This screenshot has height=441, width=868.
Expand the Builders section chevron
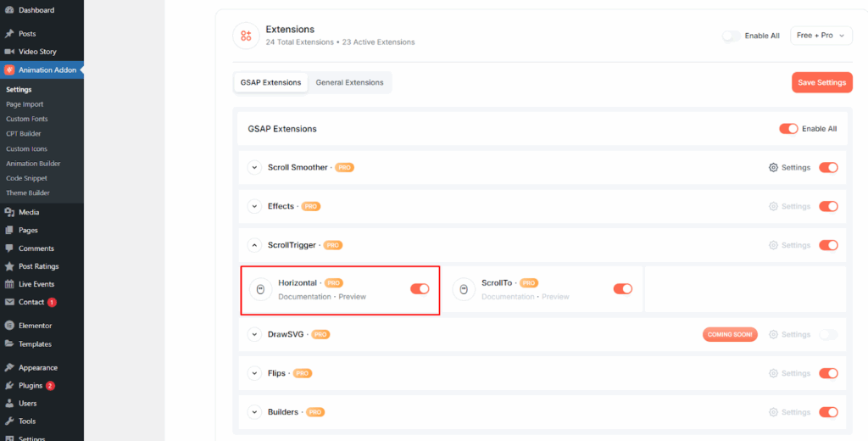(253, 412)
